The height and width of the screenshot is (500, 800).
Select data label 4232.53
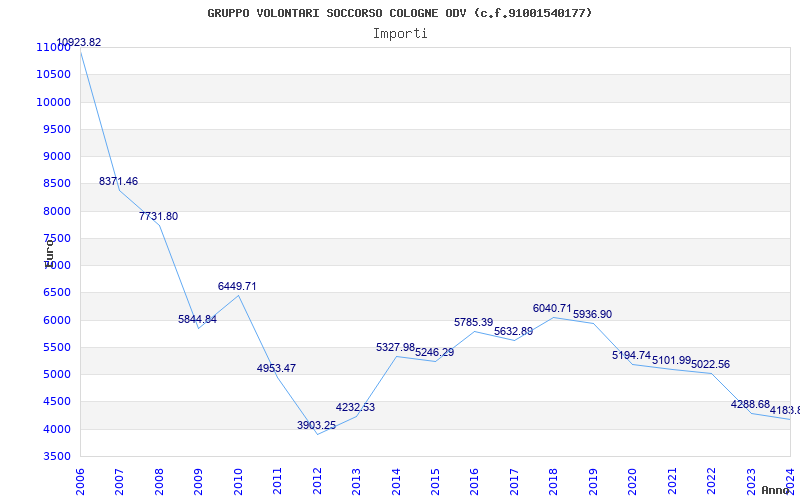coord(356,407)
